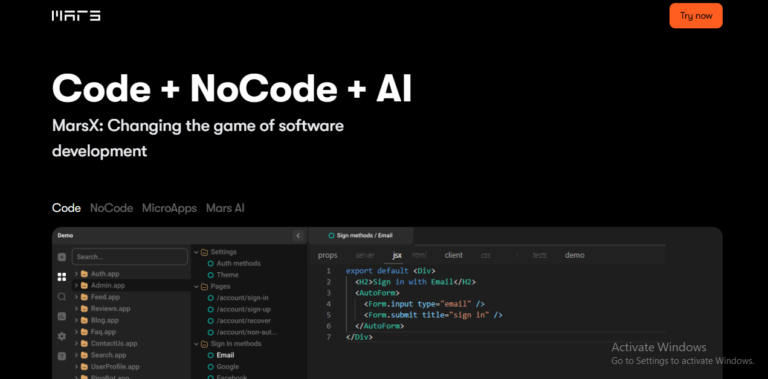Click circle icon in Sign methods / Email tab
The image size is (768, 379).
point(331,236)
